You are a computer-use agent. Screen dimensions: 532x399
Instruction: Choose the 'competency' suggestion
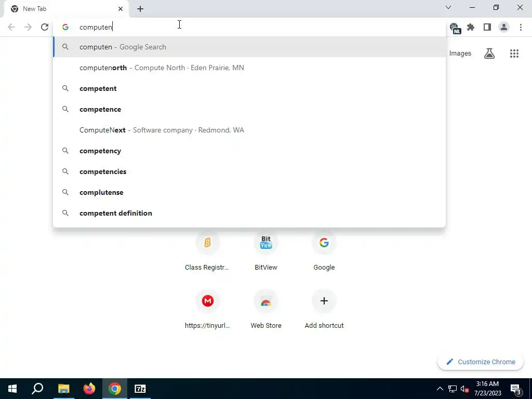249,151
